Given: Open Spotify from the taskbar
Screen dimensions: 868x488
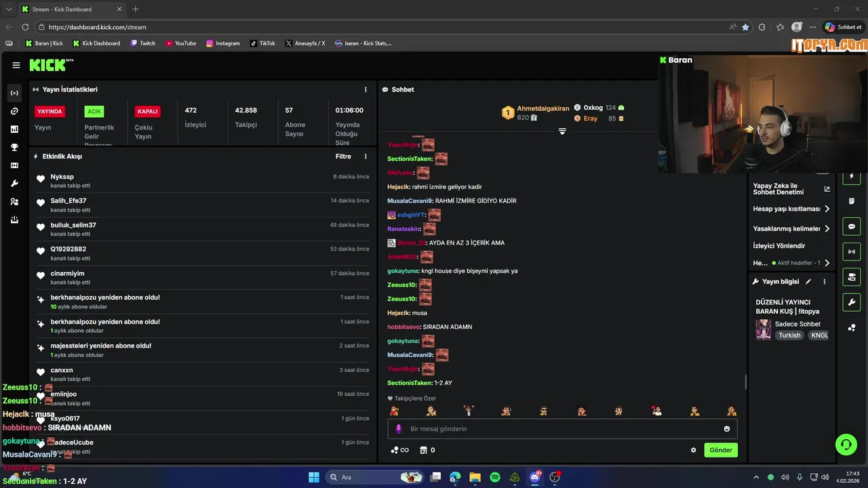Looking at the screenshot, I should (495, 477).
